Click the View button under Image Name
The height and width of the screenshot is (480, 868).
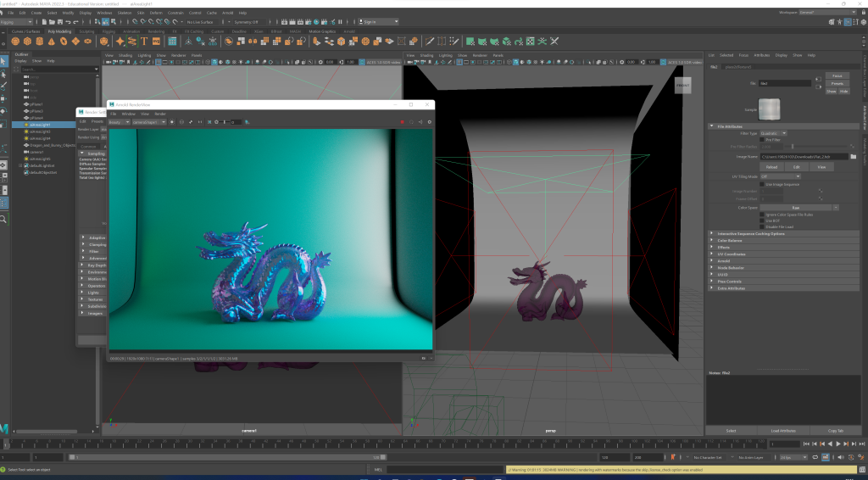point(821,167)
